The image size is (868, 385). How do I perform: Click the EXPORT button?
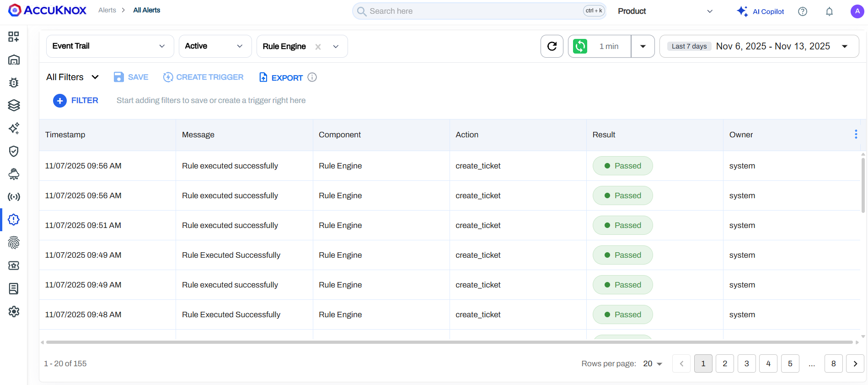pyautogui.click(x=281, y=78)
